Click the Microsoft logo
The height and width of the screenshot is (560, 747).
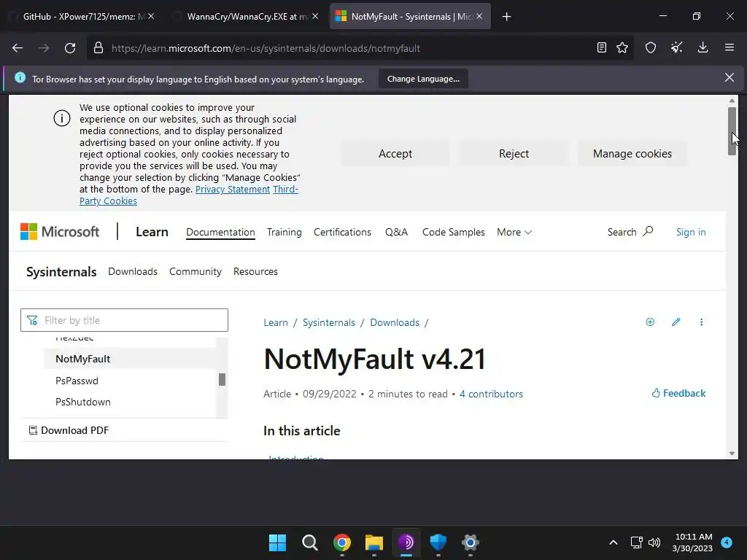click(x=60, y=232)
